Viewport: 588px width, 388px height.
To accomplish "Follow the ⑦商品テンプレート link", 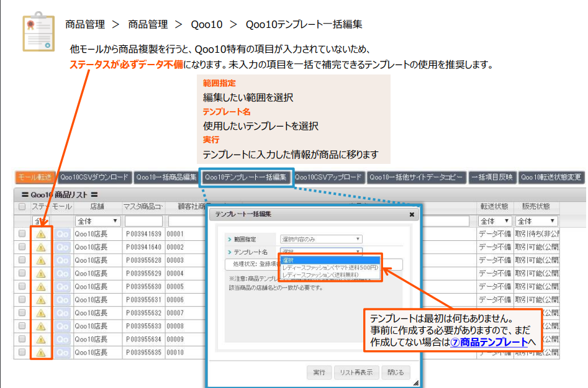I will [489, 342].
